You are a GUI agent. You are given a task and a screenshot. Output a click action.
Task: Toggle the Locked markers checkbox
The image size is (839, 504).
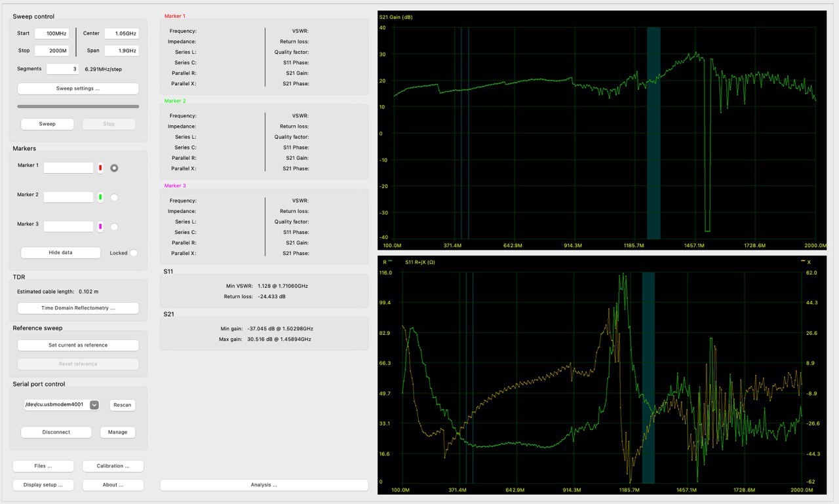[134, 253]
